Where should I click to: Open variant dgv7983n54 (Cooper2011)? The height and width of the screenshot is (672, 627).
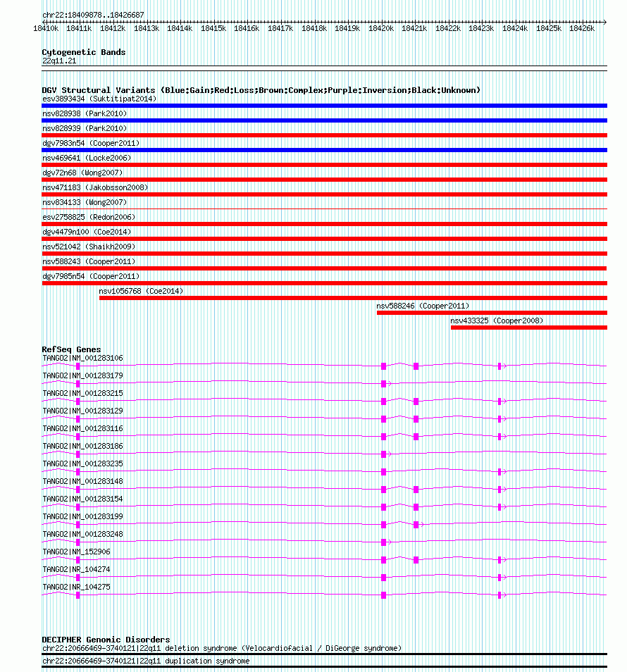[x=91, y=143]
